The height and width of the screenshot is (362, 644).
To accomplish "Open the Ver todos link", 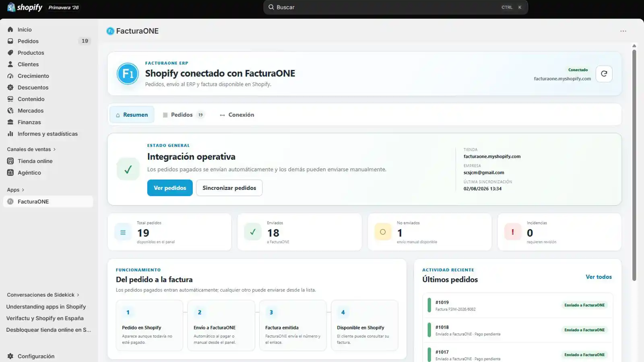I will 599,277.
